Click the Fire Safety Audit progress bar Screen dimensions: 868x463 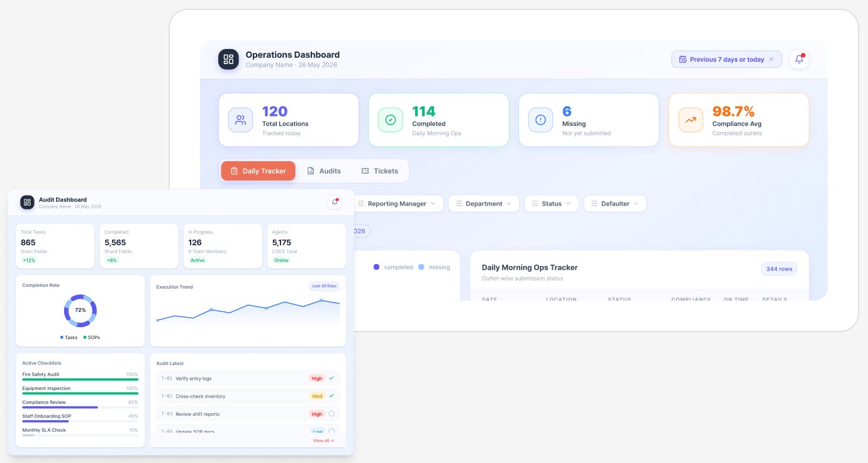(80, 379)
